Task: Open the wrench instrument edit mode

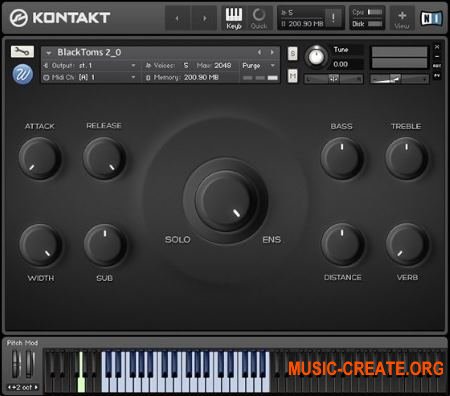Action: (22, 51)
